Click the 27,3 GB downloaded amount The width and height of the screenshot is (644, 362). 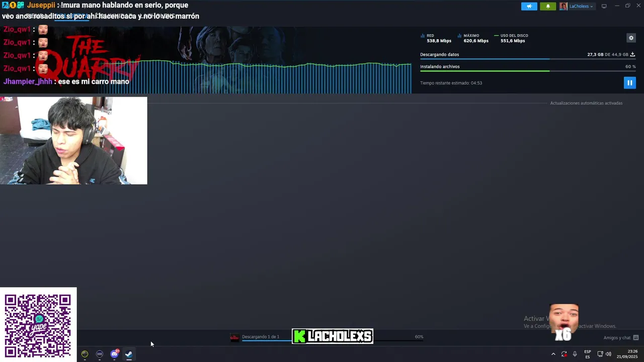click(x=595, y=54)
